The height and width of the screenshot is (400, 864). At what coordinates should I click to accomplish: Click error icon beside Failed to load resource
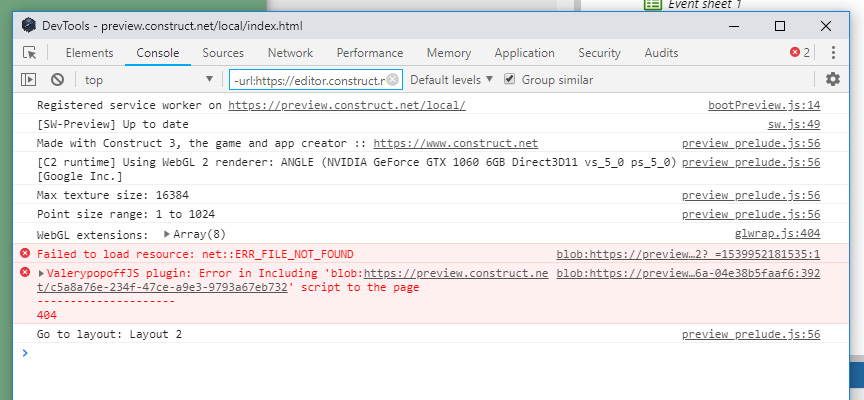pyautogui.click(x=25, y=253)
